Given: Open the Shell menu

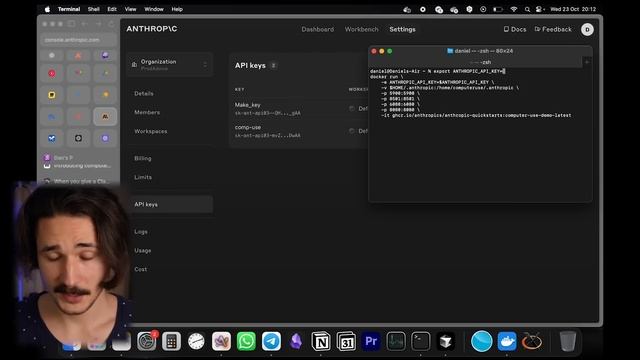Looking at the screenshot, I should click(x=93, y=9).
